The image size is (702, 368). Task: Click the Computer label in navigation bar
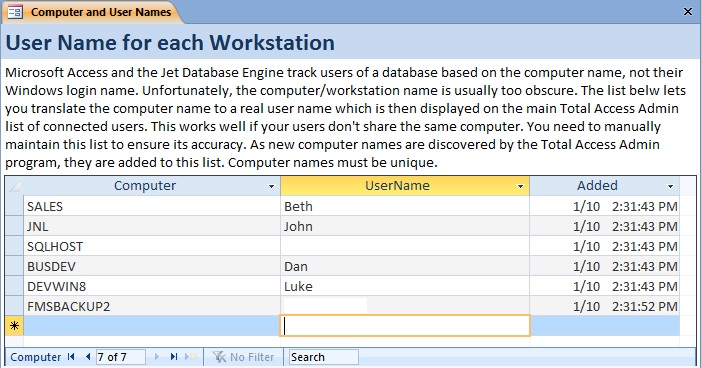coord(35,357)
